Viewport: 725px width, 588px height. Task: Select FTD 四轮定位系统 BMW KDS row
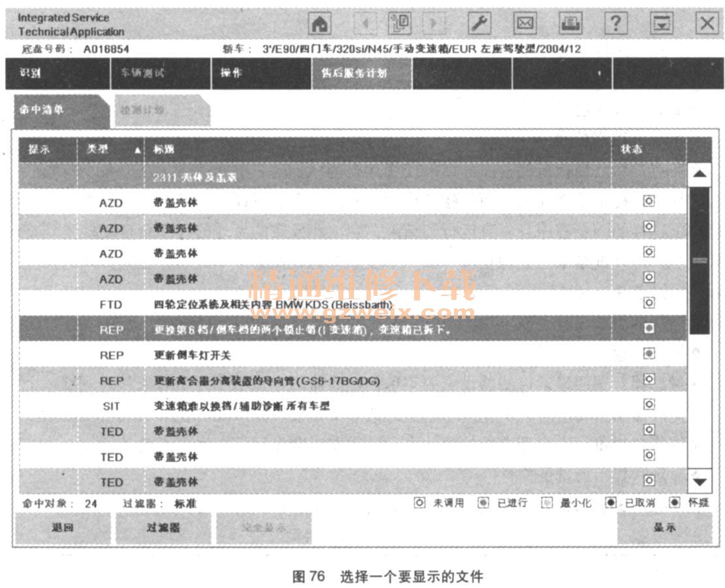(x=352, y=304)
